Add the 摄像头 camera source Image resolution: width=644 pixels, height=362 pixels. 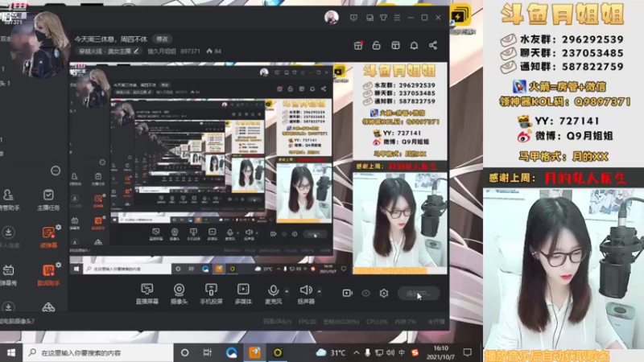click(x=179, y=294)
